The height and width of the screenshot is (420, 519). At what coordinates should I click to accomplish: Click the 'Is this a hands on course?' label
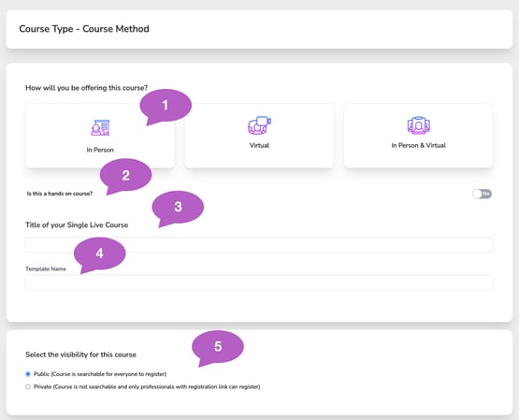[60, 194]
